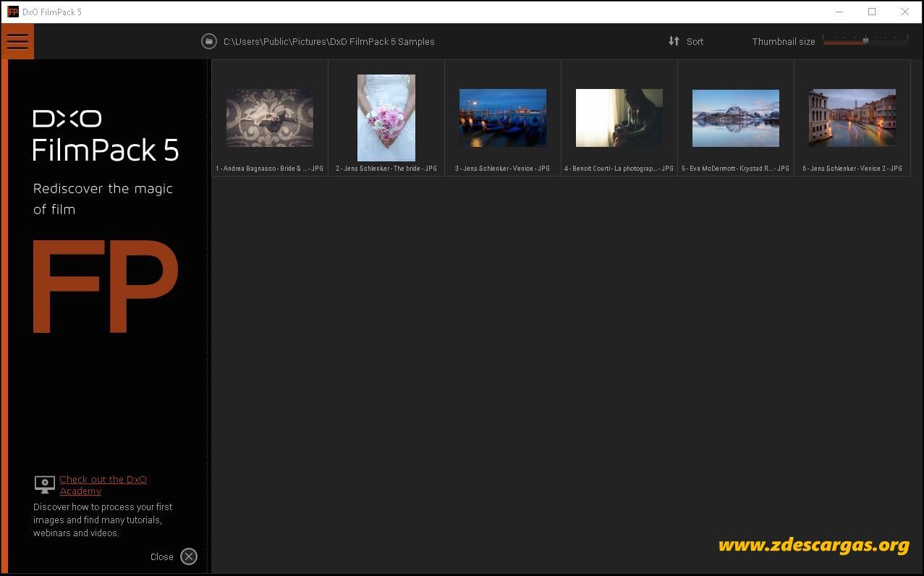Viewport: 924px width, 576px height.
Task: Adjust the Thumbnail size slider
Action: [x=865, y=41]
